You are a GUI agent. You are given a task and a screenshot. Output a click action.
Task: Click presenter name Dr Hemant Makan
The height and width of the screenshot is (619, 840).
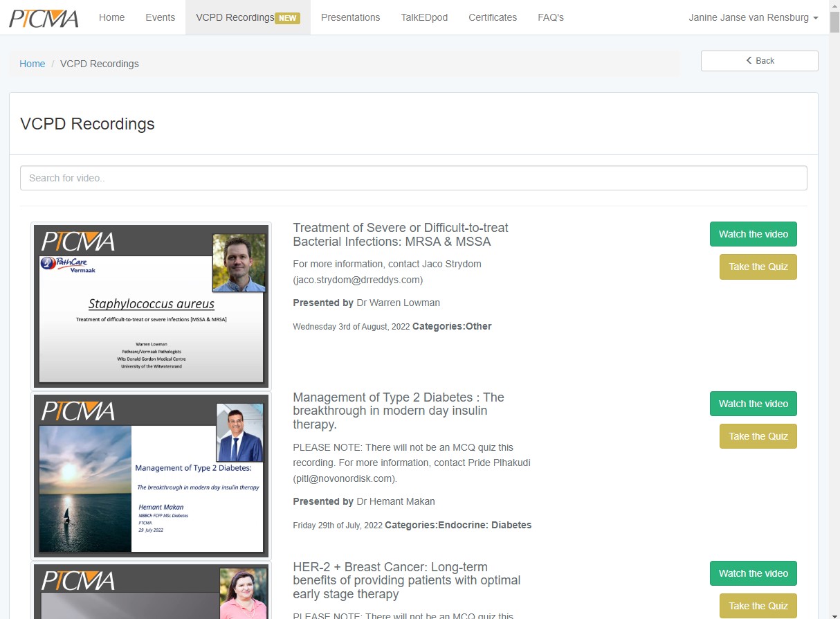396,501
